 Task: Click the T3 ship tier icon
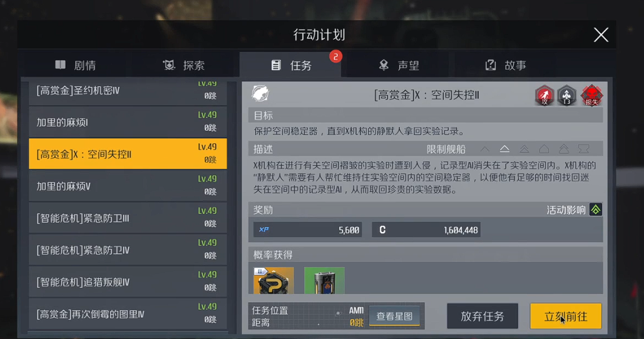click(x=567, y=96)
